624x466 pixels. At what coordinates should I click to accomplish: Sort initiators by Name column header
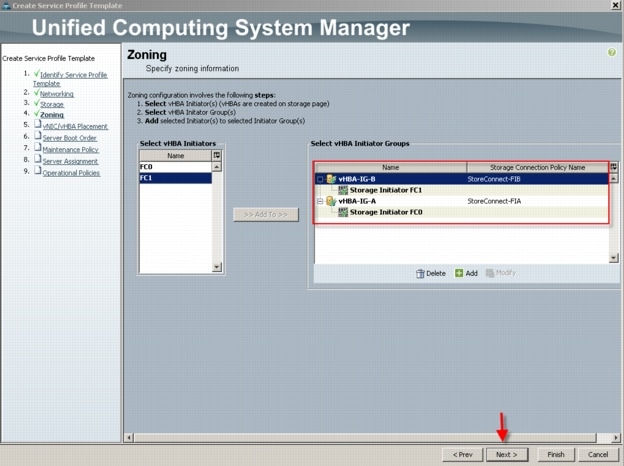click(176, 156)
